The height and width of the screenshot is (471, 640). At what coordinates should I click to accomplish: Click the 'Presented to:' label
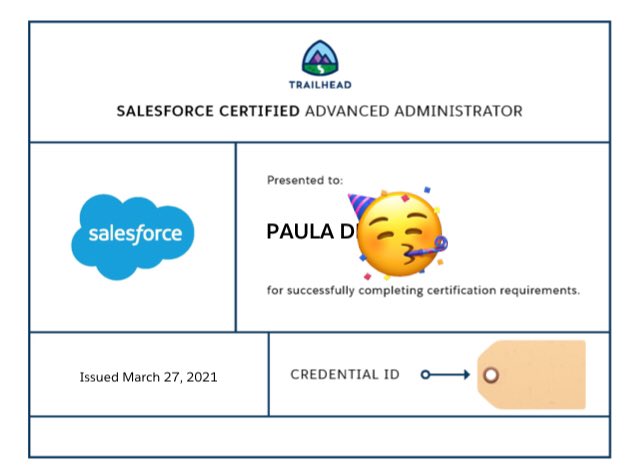(305, 180)
